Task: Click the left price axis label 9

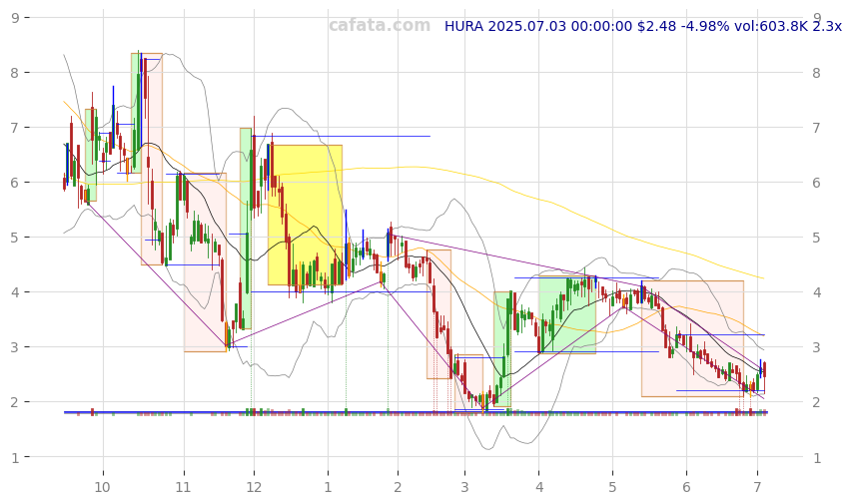Action: (15, 18)
